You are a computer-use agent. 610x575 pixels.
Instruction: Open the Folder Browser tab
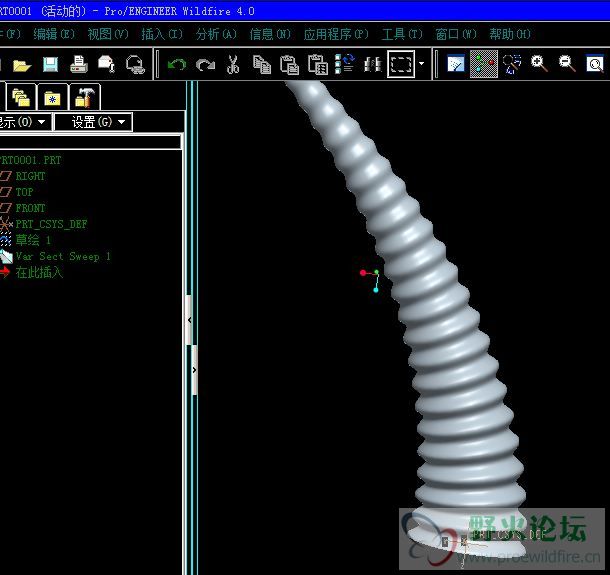coord(21,97)
